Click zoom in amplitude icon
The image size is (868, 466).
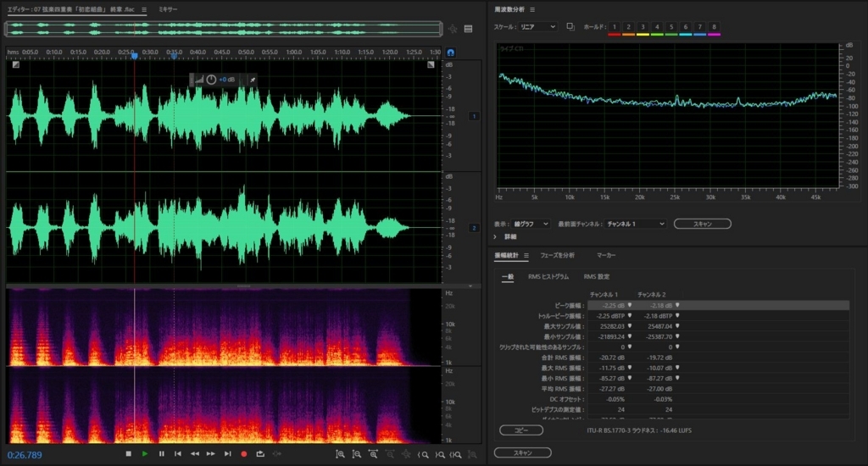(x=341, y=454)
